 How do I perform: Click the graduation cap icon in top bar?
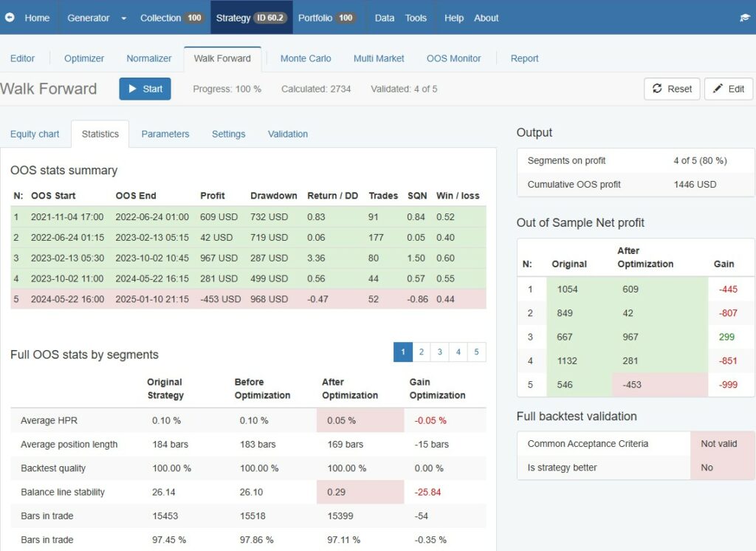pos(745,18)
